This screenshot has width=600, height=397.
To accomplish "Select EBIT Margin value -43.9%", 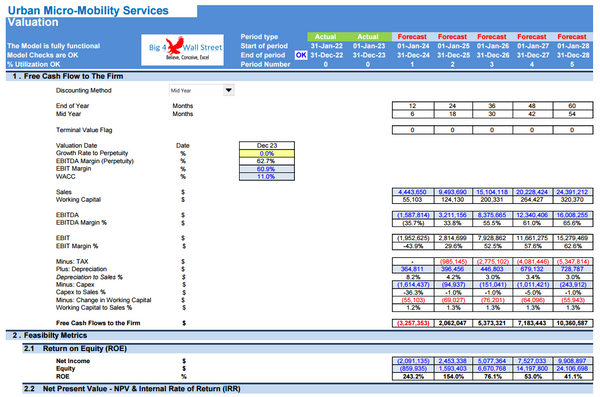I will 412,246.
